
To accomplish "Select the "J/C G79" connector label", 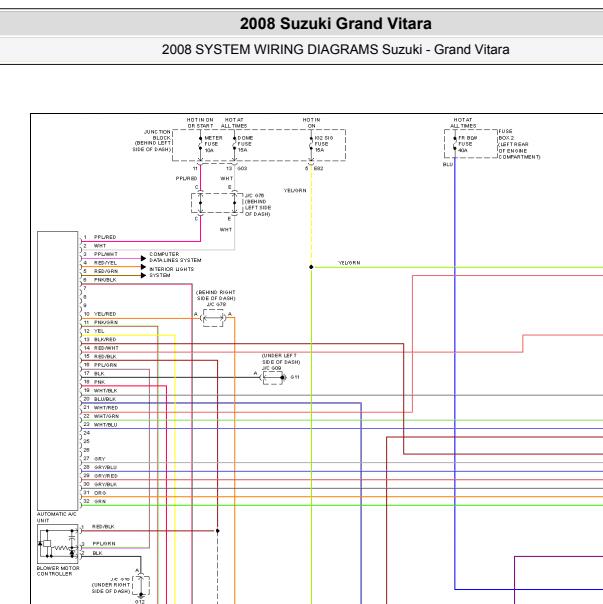I will click(x=216, y=305).
